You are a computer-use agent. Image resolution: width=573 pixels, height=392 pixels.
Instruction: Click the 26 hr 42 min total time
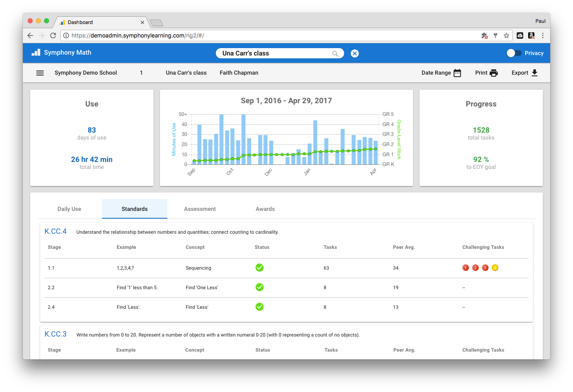[92, 159]
